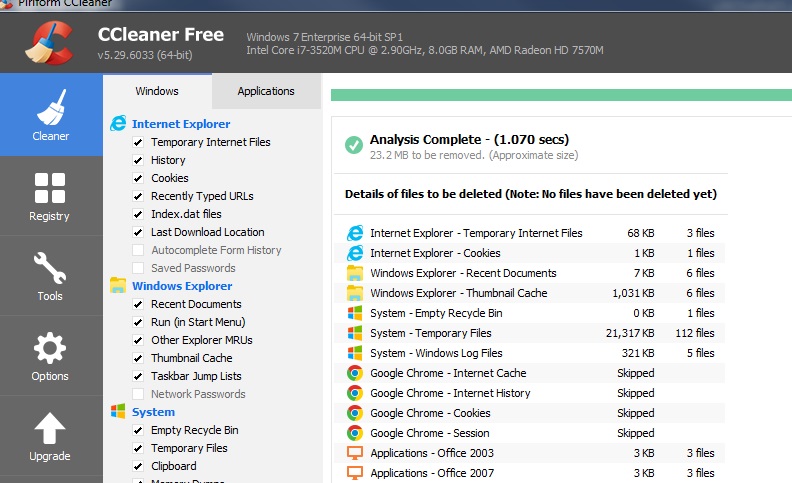
Task: Click the '23.2 MB to be removed' text
Action: click(427, 155)
